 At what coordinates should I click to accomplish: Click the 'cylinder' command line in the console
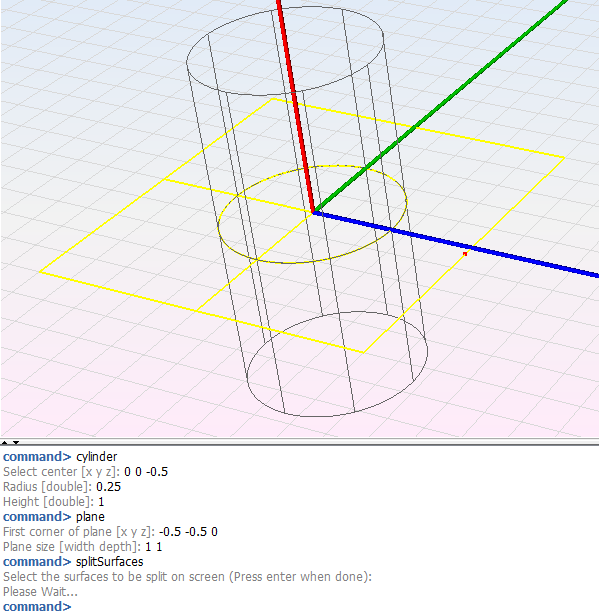click(60, 457)
